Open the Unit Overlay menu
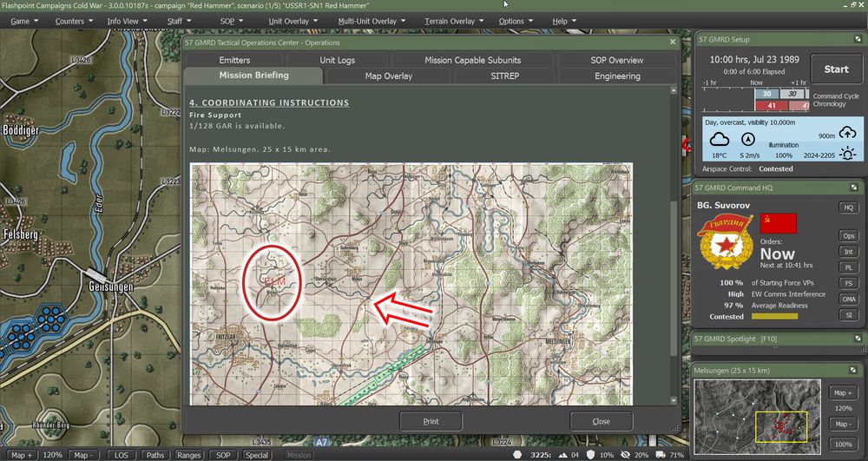The width and height of the screenshot is (868, 461). click(293, 21)
